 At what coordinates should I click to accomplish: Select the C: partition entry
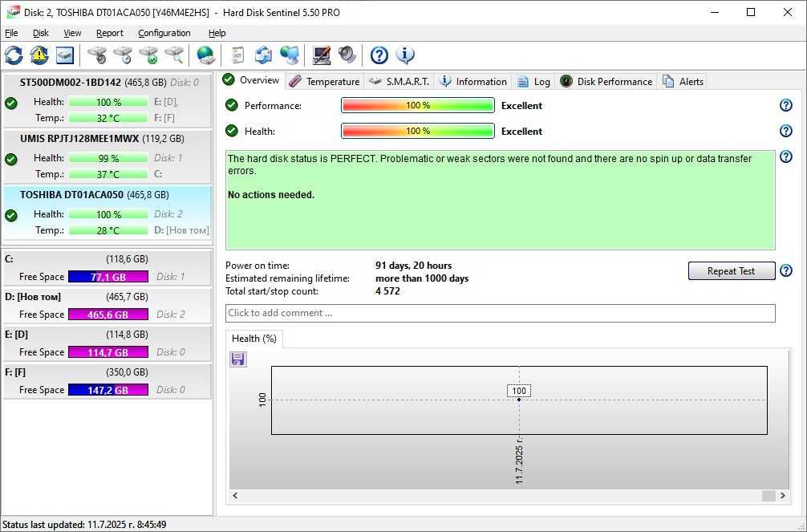[x=107, y=267]
